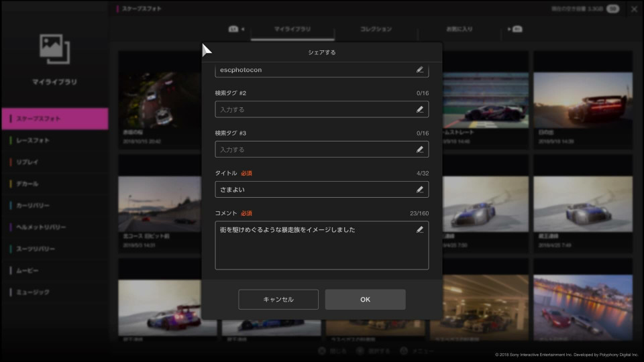The width and height of the screenshot is (644, 362).
Task: Click the 23/160 comment character counter
Action: (419, 213)
